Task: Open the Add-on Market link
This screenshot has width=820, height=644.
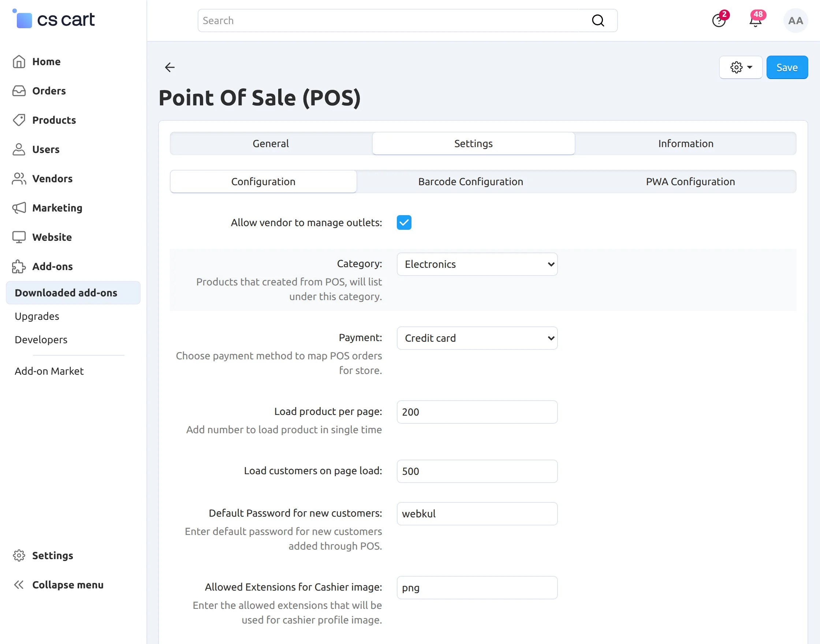Action: point(49,371)
